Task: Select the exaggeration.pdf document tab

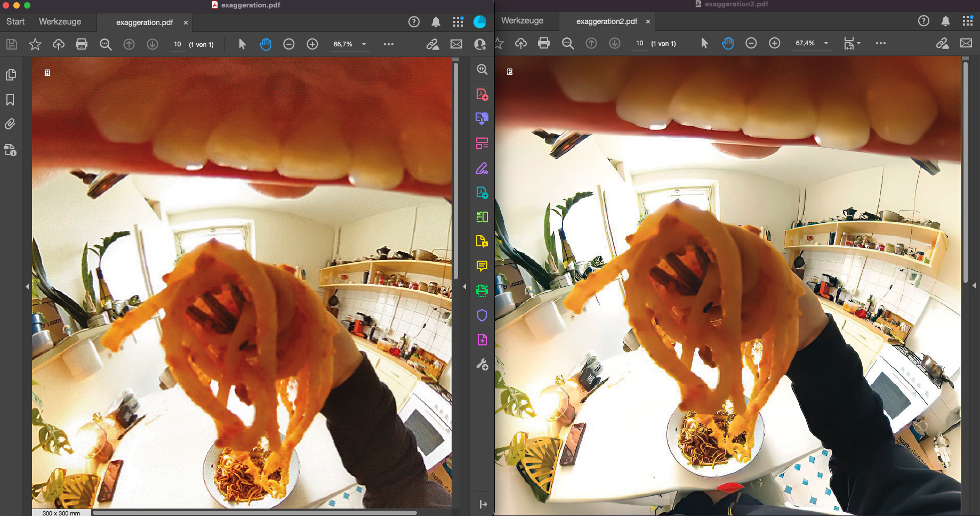Action: click(144, 22)
